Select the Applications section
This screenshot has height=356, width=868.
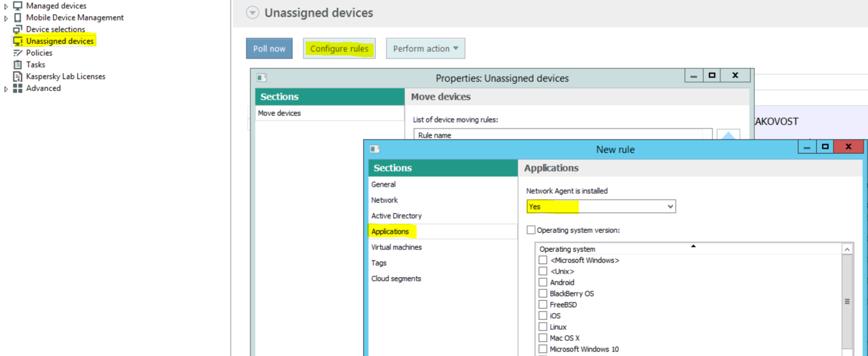click(390, 232)
